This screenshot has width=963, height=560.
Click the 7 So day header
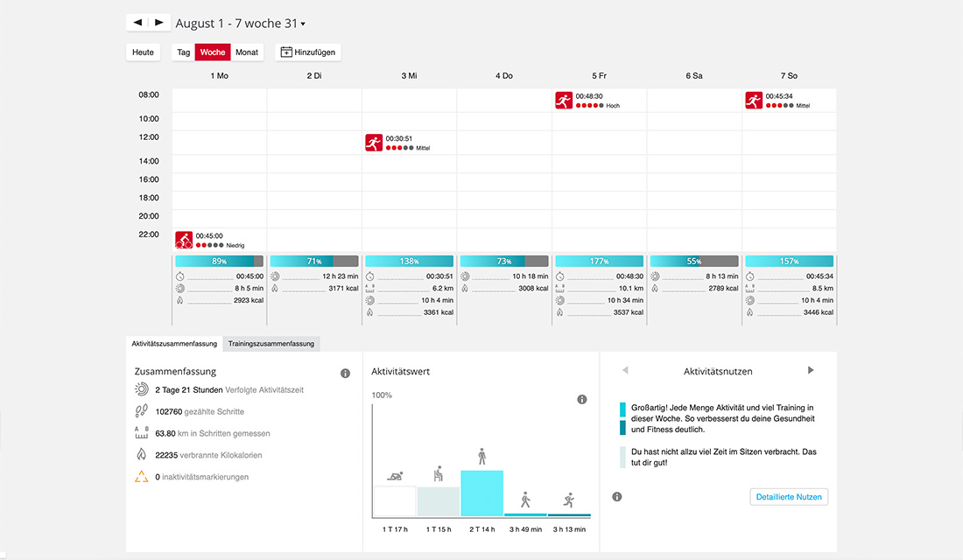(x=789, y=75)
